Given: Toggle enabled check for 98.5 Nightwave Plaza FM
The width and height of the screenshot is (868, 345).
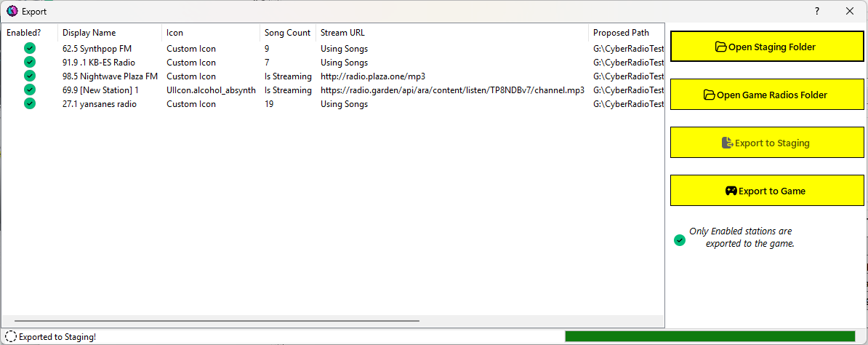Looking at the screenshot, I should click(x=30, y=76).
